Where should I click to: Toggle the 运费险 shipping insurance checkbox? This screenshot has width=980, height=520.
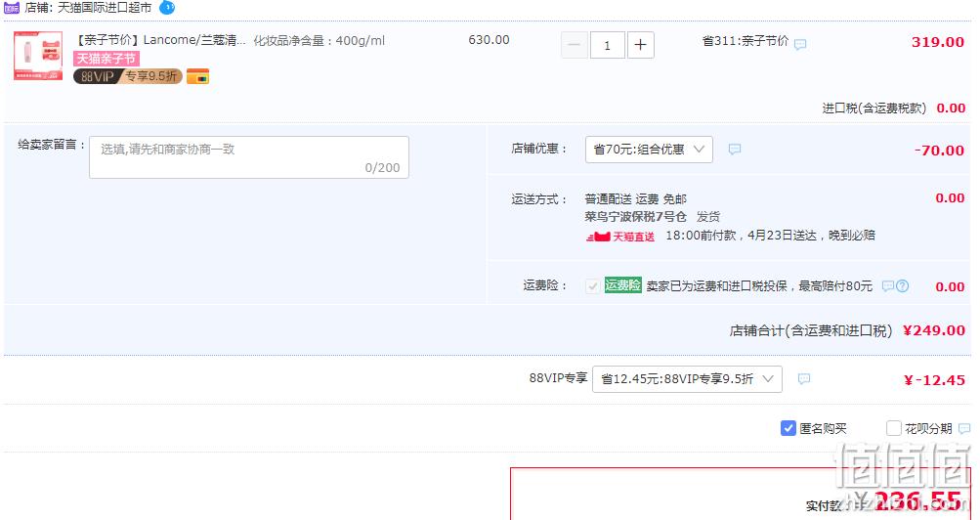click(592, 286)
